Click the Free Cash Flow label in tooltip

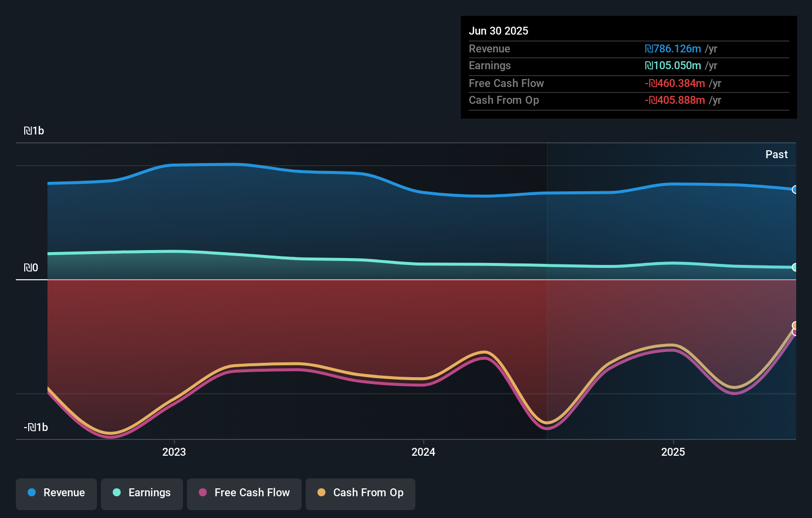click(x=506, y=84)
